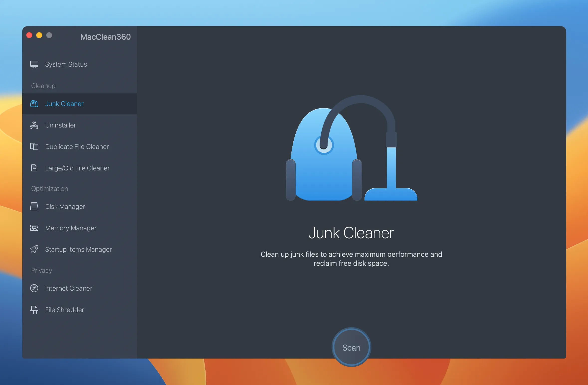The width and height of the screenshot is (588, 385).
Task: Select File Shredder label in sidebar
Action: 64,310
